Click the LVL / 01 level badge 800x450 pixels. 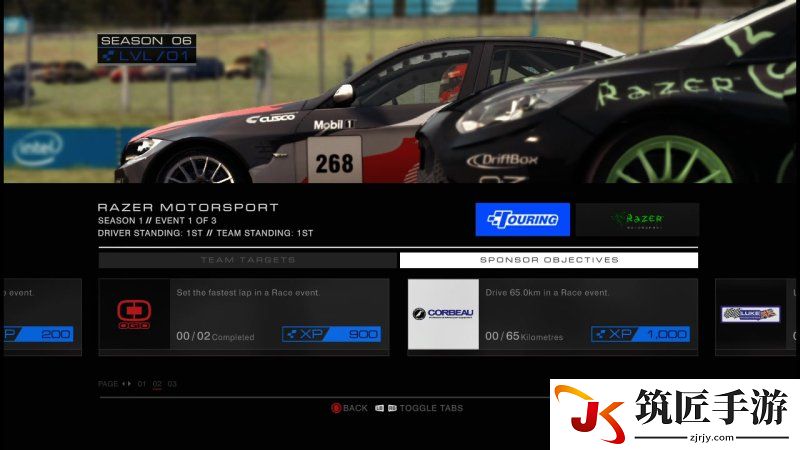pyautogui.click(x=146, y=56)
